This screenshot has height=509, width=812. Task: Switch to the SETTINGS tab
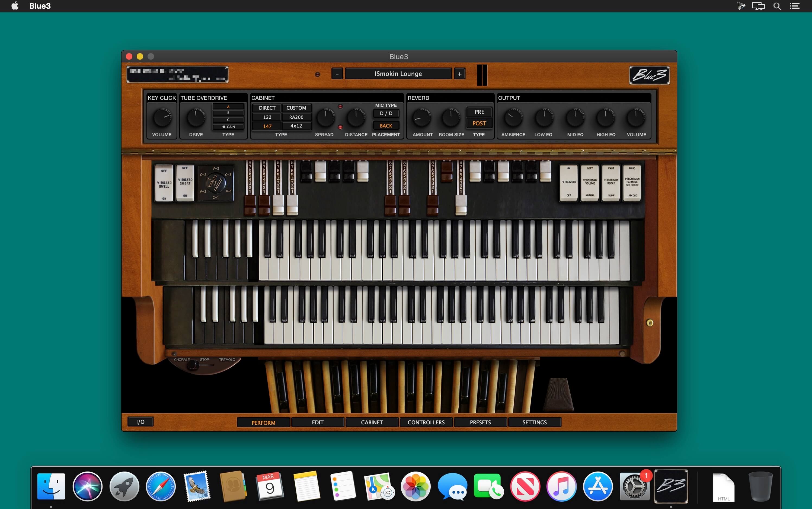point(534,422)
